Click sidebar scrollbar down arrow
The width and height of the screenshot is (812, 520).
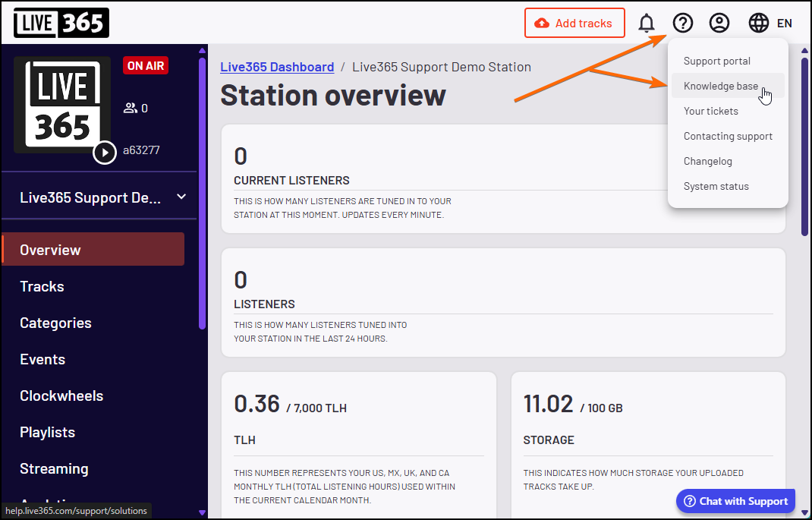point(202,512)
